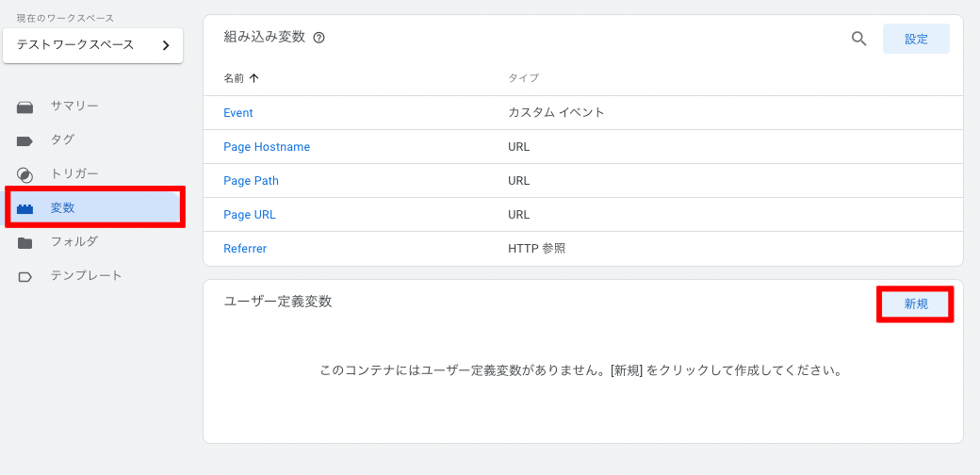Screen dimensions: 980x475
Task: Click the Folders (フォルダ) folder icon
Action: [x=25, y=242]
